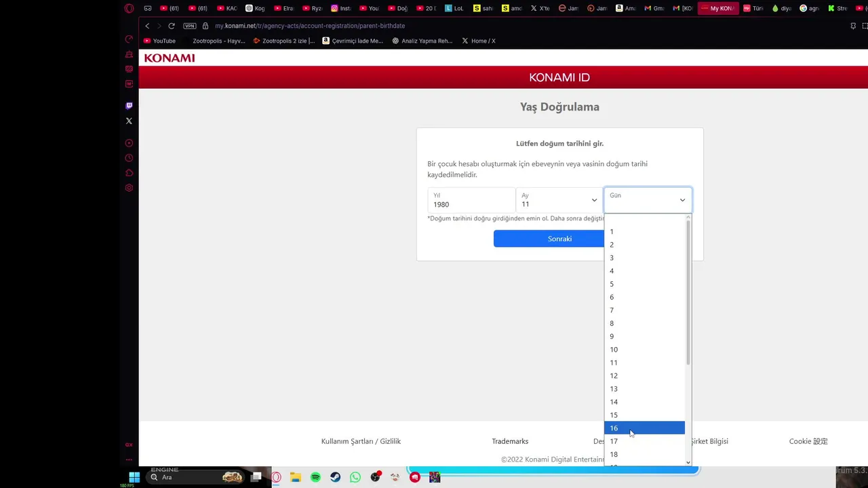Open the Riot client taskbar icon

tap(415, 477)
